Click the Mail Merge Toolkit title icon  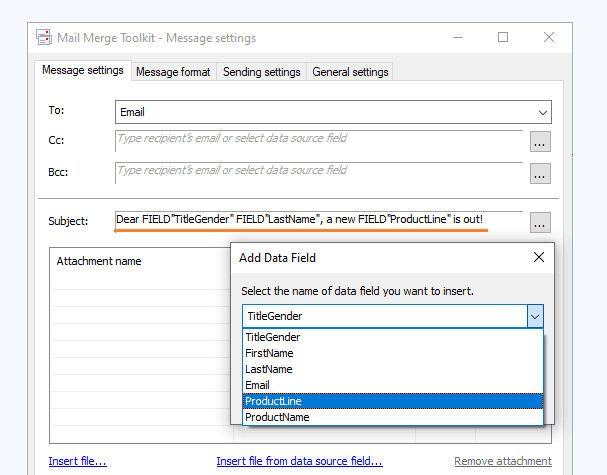click(x=44, y=38)
